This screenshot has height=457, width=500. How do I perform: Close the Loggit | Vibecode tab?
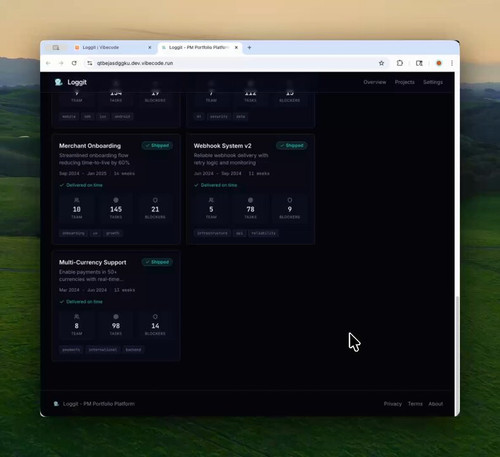point(150,47)
